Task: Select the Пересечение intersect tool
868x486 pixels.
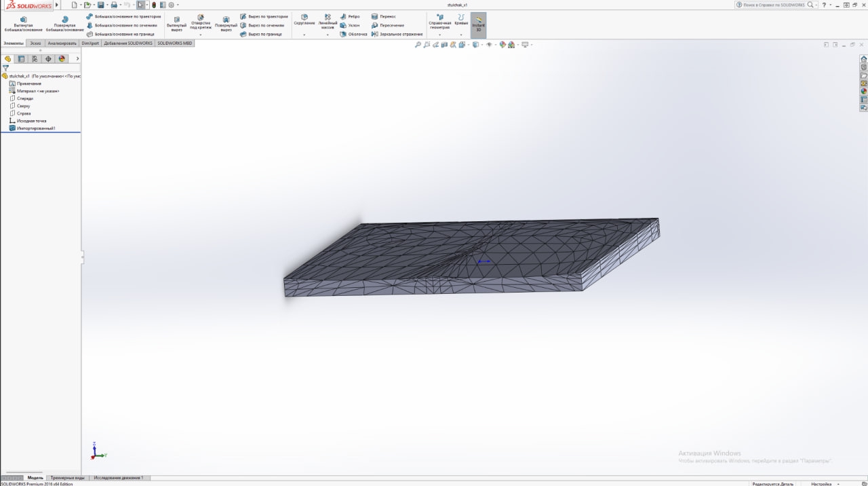Action: (388, 25)
